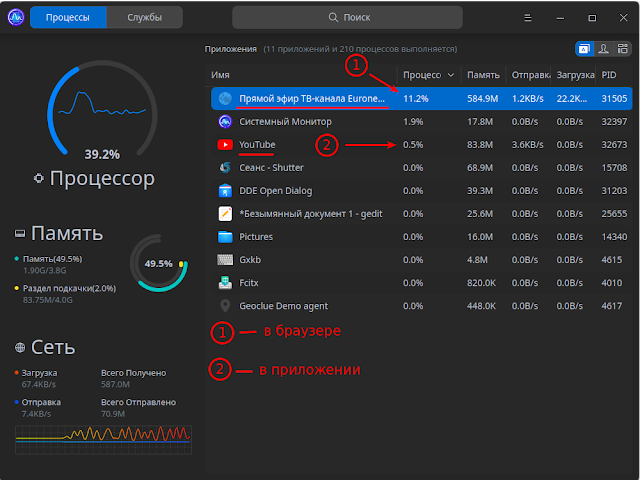Click the Сеть heading label
The height and width of the screenshot is (480, 640).
[x=53, y=347]
